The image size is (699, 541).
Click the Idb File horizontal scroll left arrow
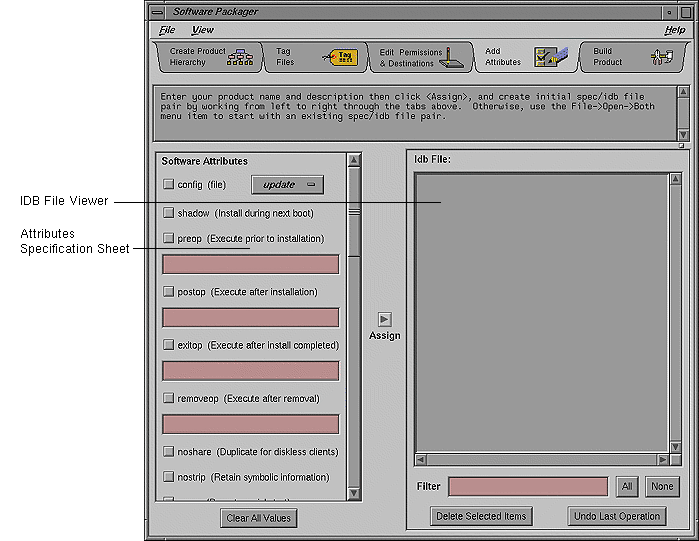[x=420, y=459]
